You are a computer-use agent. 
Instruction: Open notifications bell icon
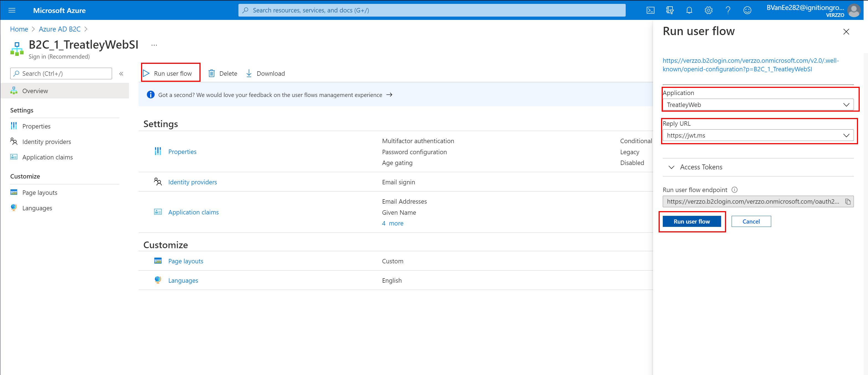[689, 11]
